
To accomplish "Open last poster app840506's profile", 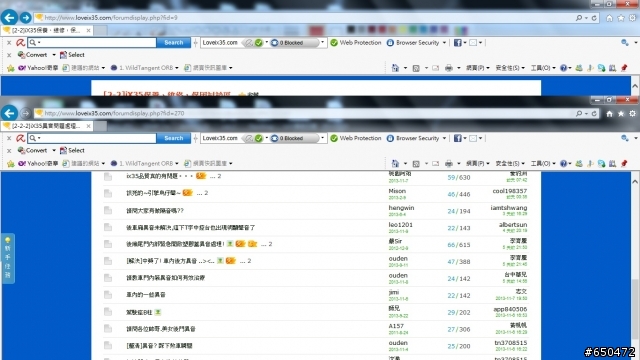I will 510,309.
